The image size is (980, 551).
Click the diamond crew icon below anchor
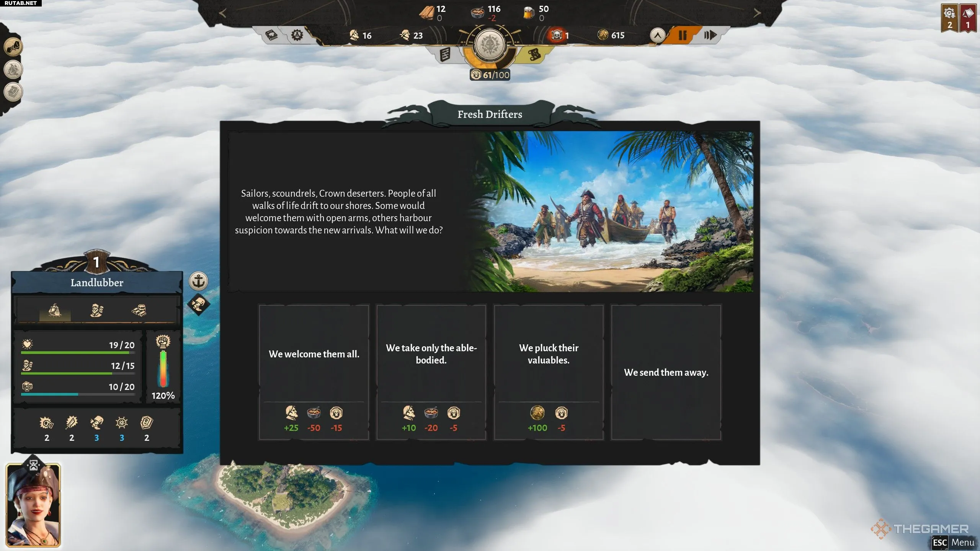198,305
